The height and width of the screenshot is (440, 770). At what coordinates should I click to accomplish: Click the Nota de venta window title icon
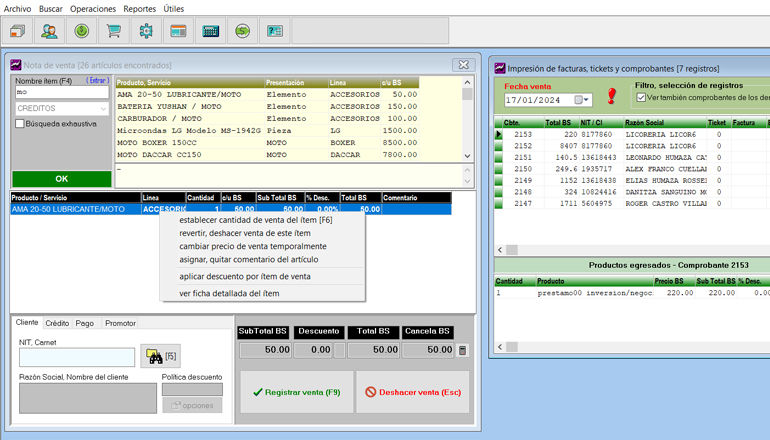tap(16, 65)
